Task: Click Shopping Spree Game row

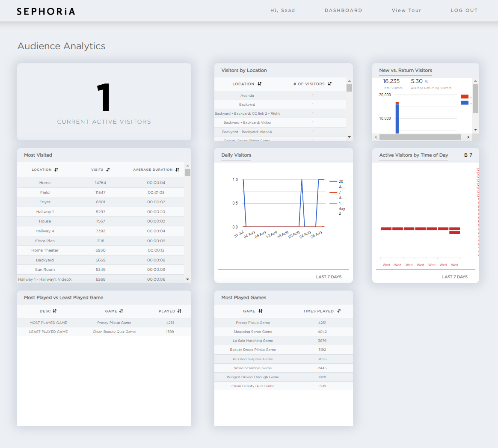Action: point(284,332)
